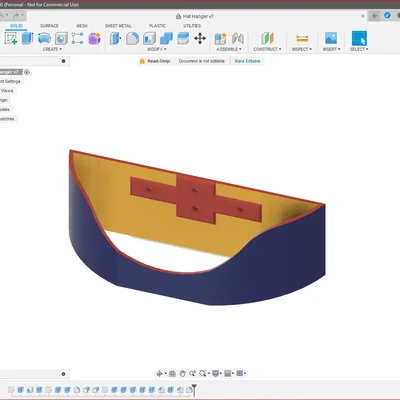Image resolution: width=400 pixels, height=400 pixels.
Task: Open the INSPECT dropdown menu
Action: click(x=302, y=49)
